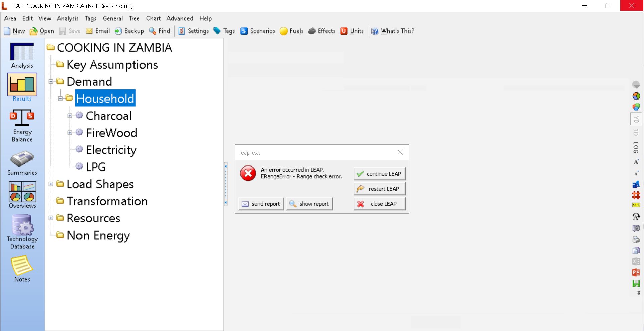Click continue LEAP in error dialog
This screenshot has width=644, height=331.
(379, 174)
